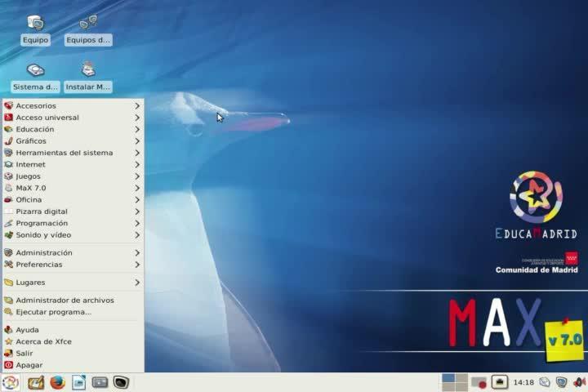Expand the MaX 7.0 submenu arrow

[137, 188]
